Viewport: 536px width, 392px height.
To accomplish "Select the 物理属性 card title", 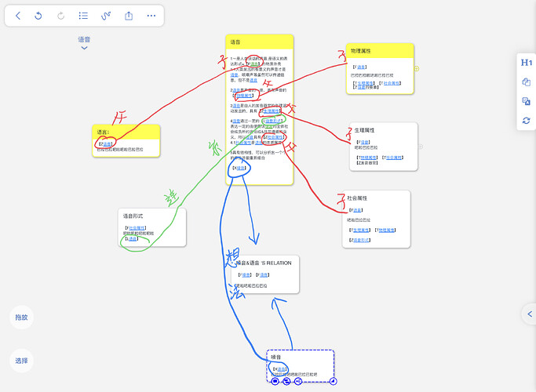I will tap(361, 51).
